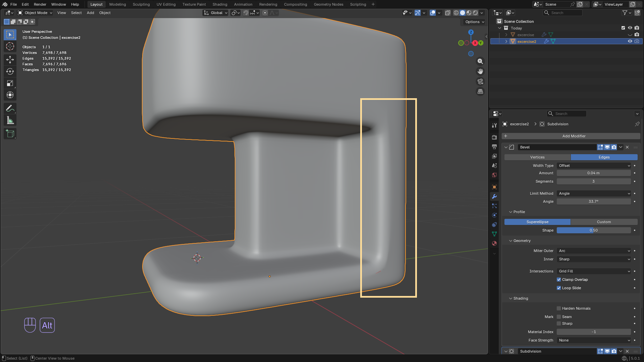Toggle the camera view icon
The width and height of the screenshot is (644, 362).
click(480, 81)
